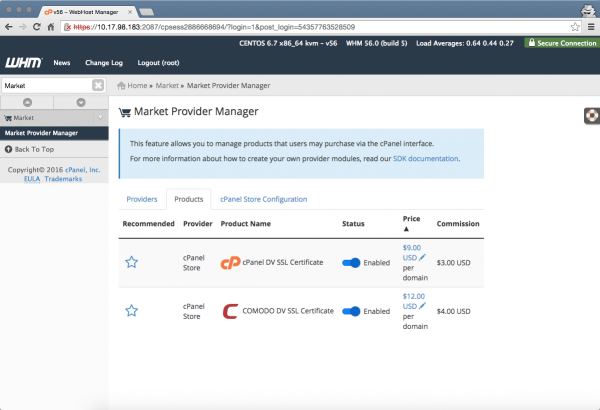Open the cPanel Store Configuration tab
Image resolution: width=600 pixels, height=410 pixels.
tap(264, 199)
